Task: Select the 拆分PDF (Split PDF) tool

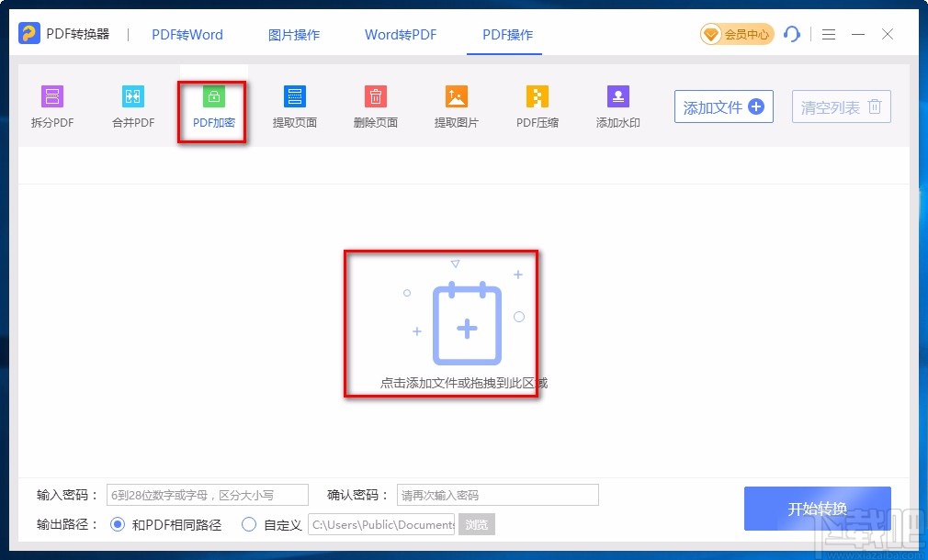Action: 51,106
